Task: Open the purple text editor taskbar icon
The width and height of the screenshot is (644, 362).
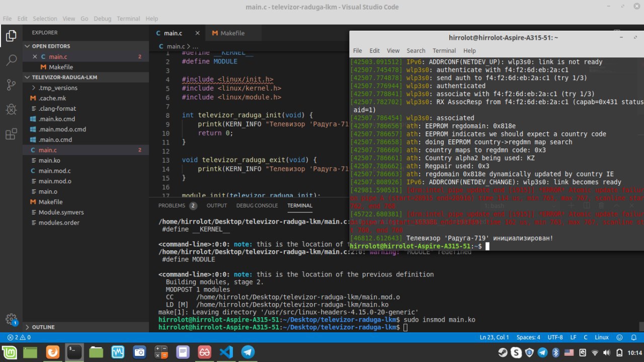Action: pos(183,352)
